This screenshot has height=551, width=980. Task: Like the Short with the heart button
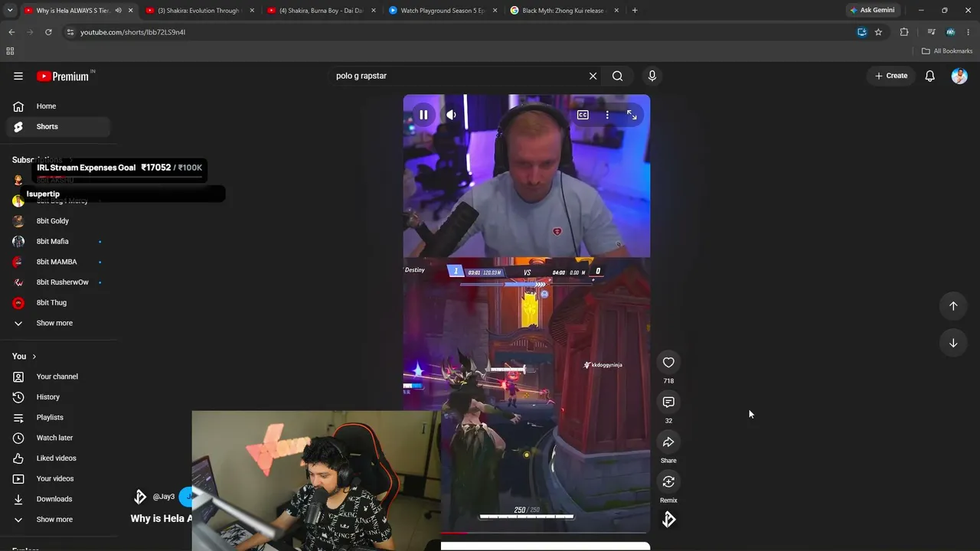pyautogui.click(x=668, y=363)
